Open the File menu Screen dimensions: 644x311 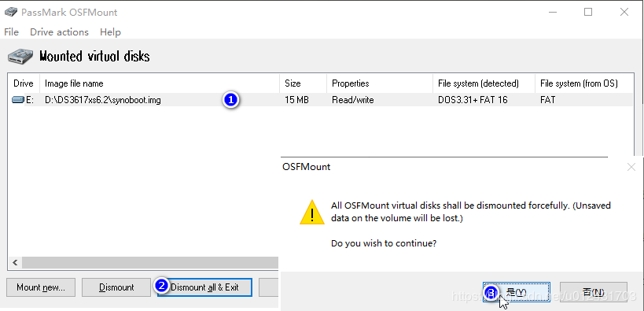point(12,32)
